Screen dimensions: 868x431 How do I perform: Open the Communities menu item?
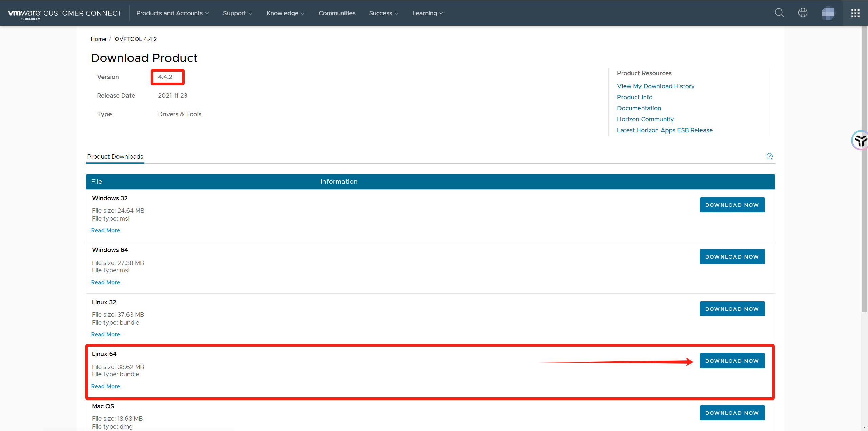coord(337,13)
